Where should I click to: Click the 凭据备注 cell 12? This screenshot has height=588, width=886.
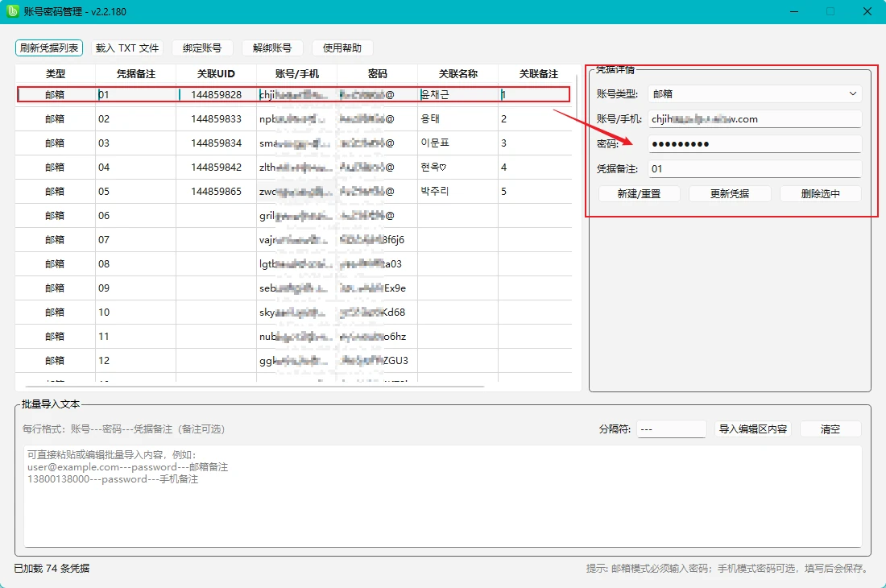[135, 360]
